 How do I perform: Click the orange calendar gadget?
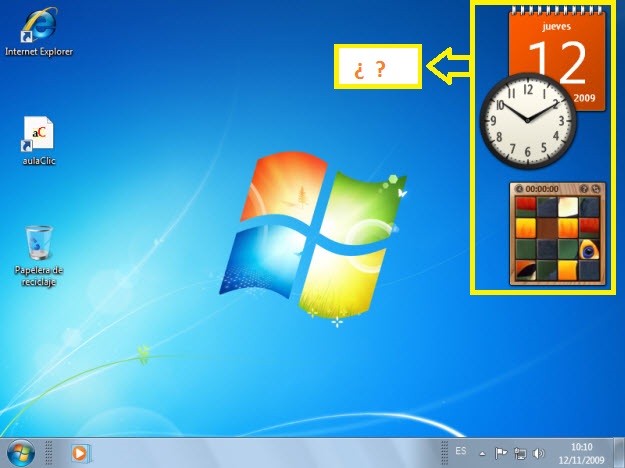[x=557, y=59]
